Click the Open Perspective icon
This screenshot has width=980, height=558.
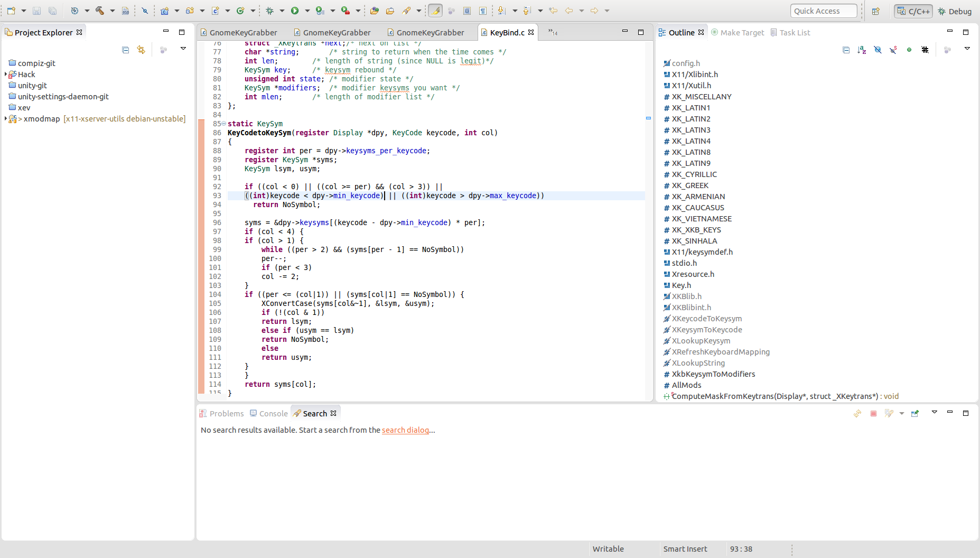[876, 11]
